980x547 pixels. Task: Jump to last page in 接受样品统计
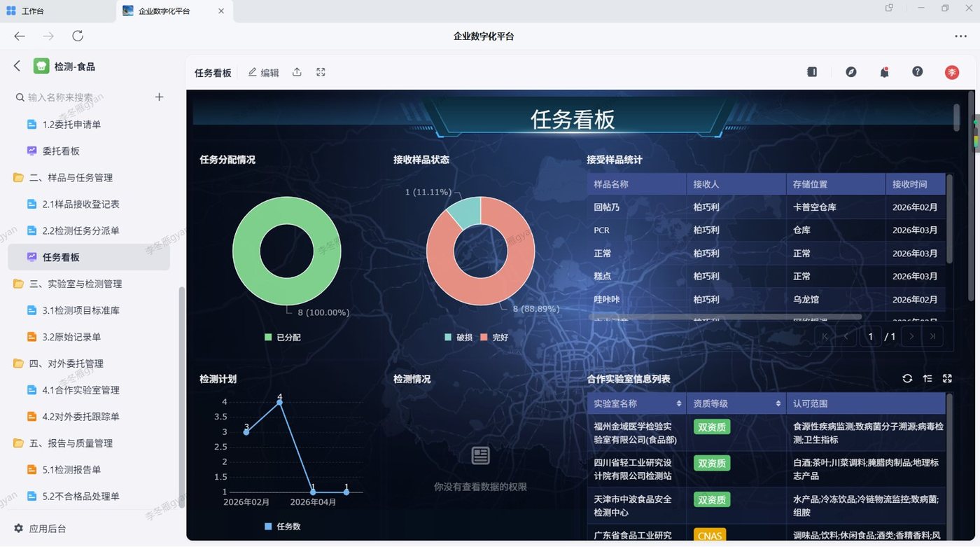(932, 337)
